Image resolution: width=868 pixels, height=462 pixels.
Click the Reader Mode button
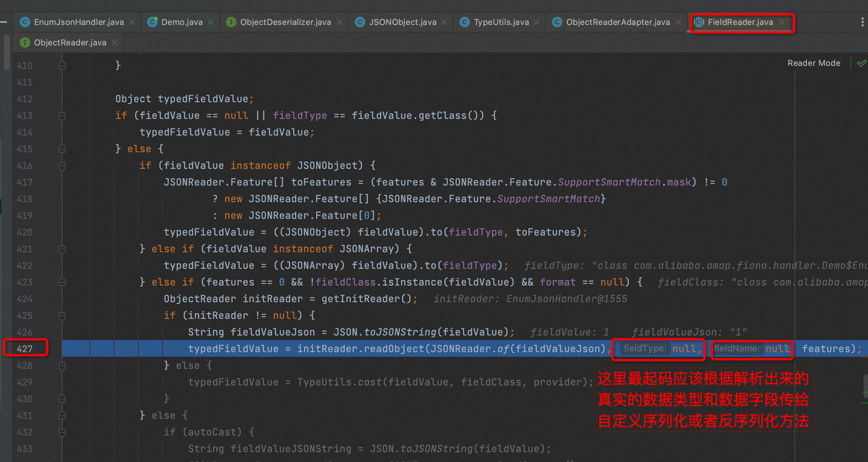813,63
